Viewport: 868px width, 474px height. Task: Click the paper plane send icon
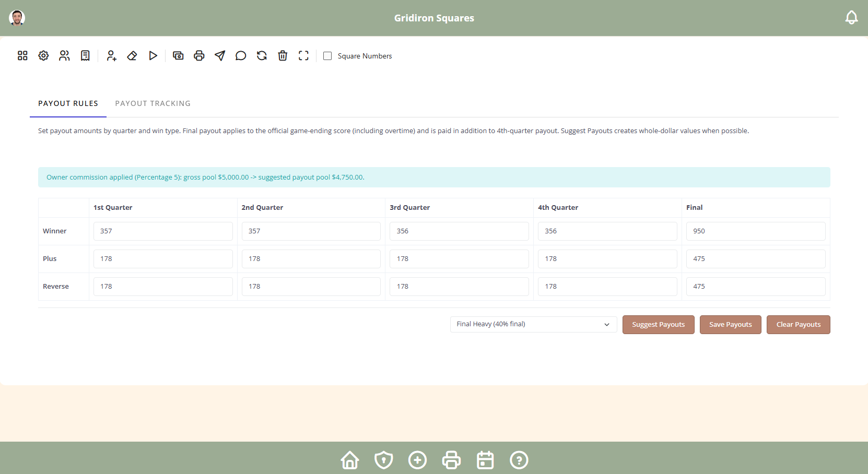coord(220,56)
